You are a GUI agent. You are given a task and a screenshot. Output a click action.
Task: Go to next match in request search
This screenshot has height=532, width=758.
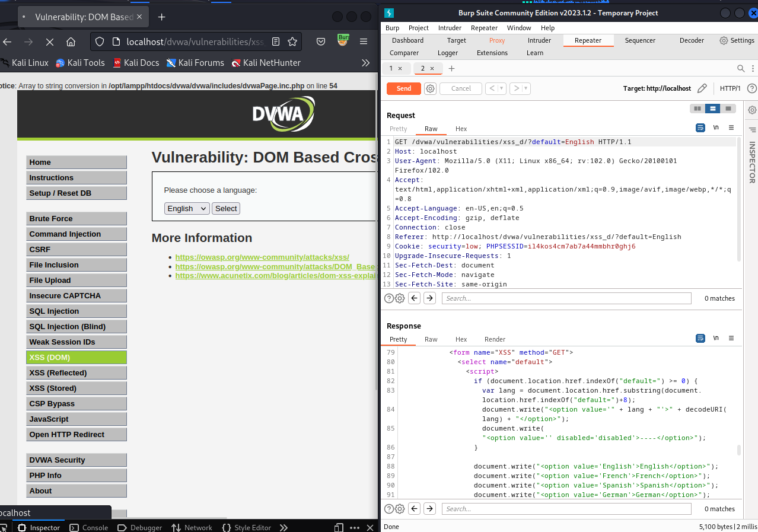[x=430, y=298]
